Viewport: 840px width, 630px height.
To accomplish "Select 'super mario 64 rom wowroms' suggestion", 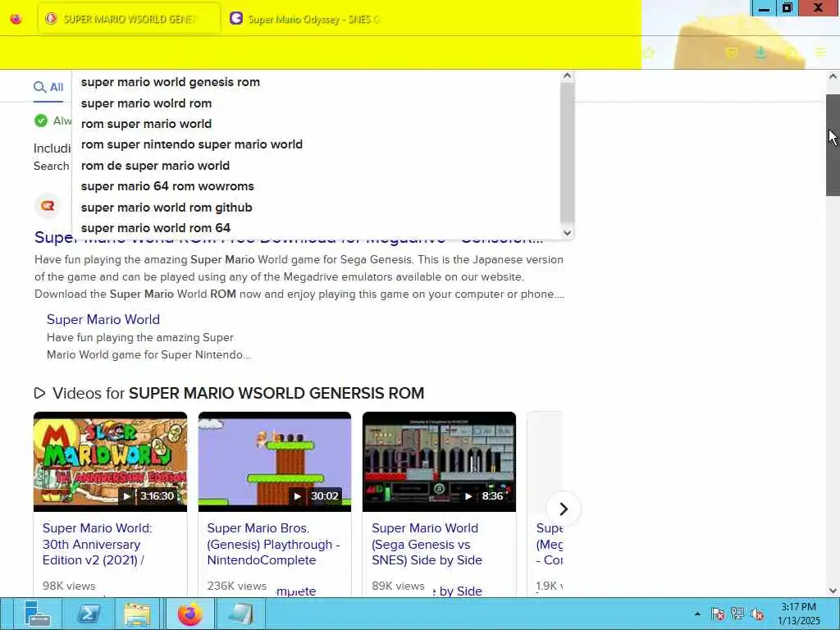I will [167, 186].
